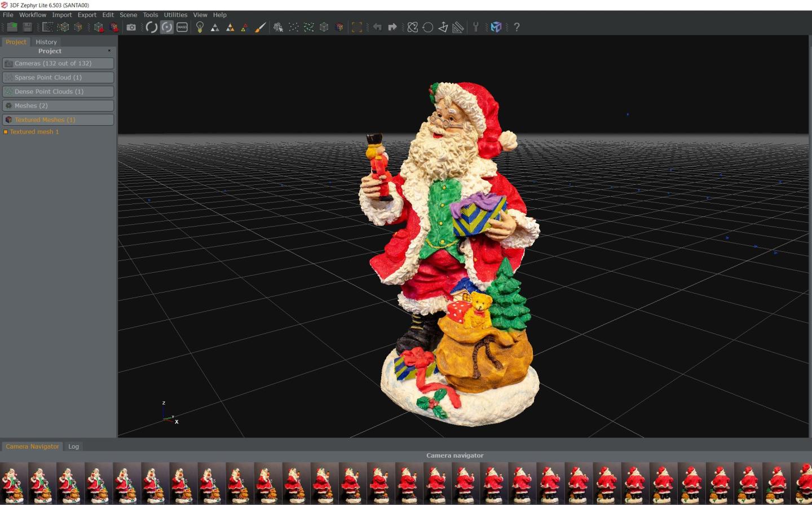Click the save project floppy disk icon
This screenshot has height=505, width=812.
(x=27, y=27)
